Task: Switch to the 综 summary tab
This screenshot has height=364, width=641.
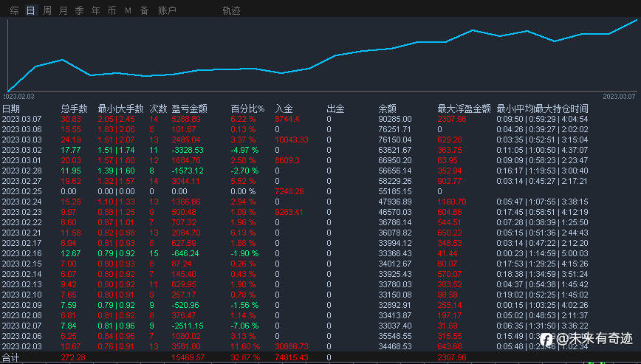Action: 15,10
